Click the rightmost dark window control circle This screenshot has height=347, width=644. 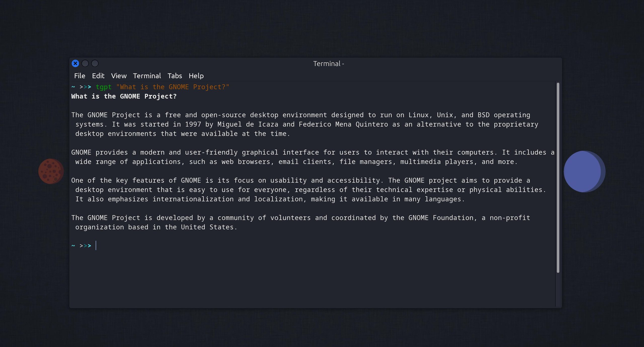95,63
